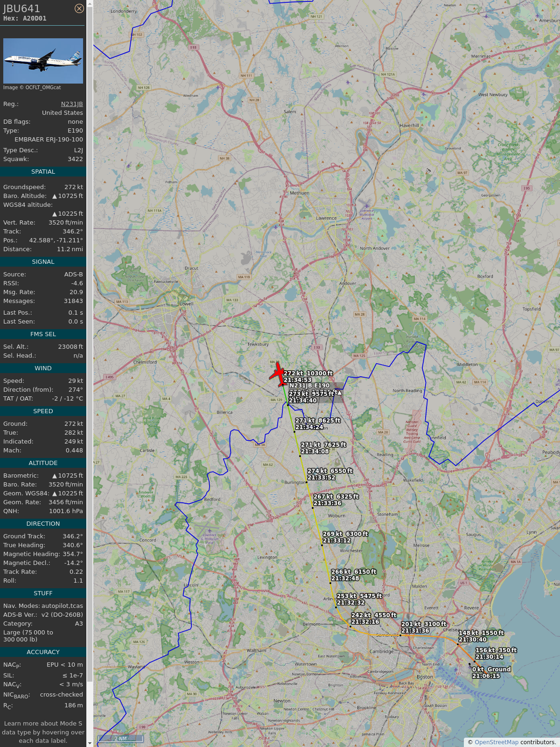Click the FMS SEL section header
Screen dimensions: 560x747
click(43, 334)
